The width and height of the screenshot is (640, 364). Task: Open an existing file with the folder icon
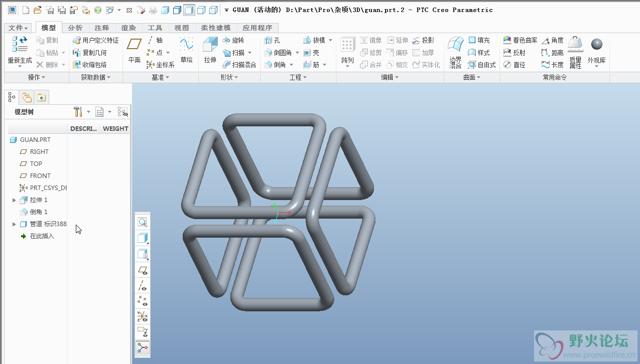[x=38, y=10]
